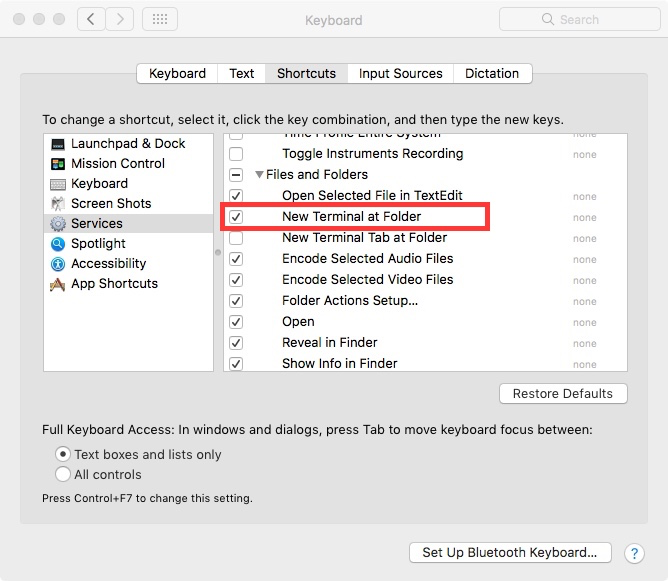The image size is (668, 581).
Task: Click the Spotlight magnifier icon
Action: coord(58,244)
